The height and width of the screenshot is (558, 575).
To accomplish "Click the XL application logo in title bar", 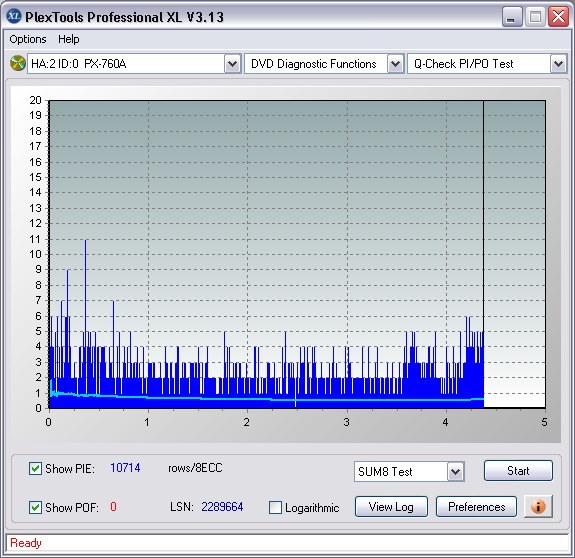I will tap(14, 16).
